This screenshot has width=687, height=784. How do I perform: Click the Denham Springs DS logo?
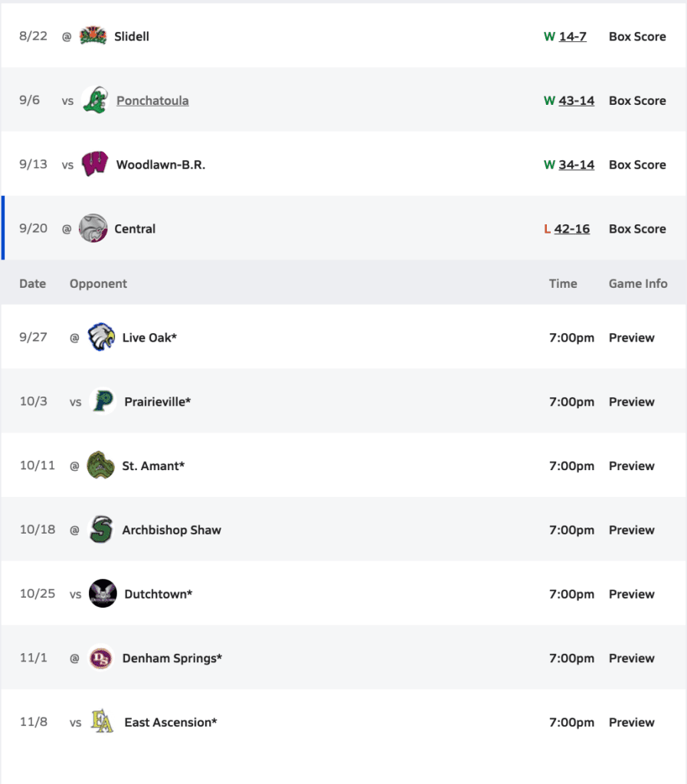click(x=101, y=658)
